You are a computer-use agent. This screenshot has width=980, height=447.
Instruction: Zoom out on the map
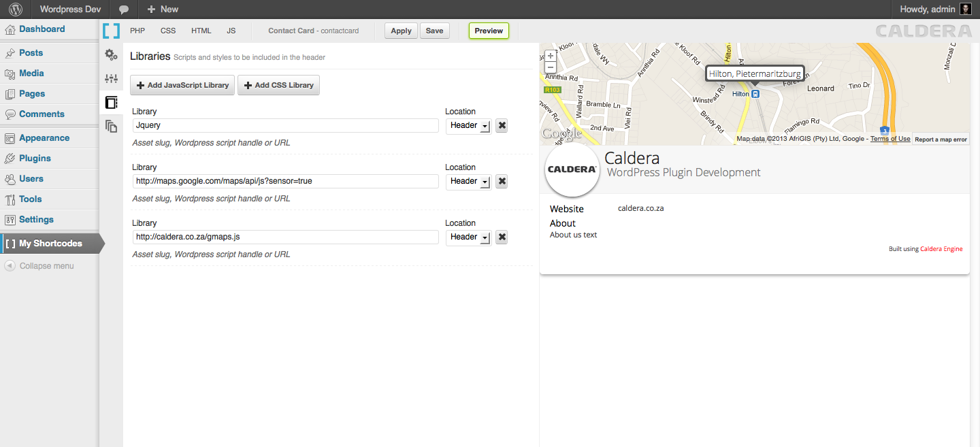coord(551,67)
